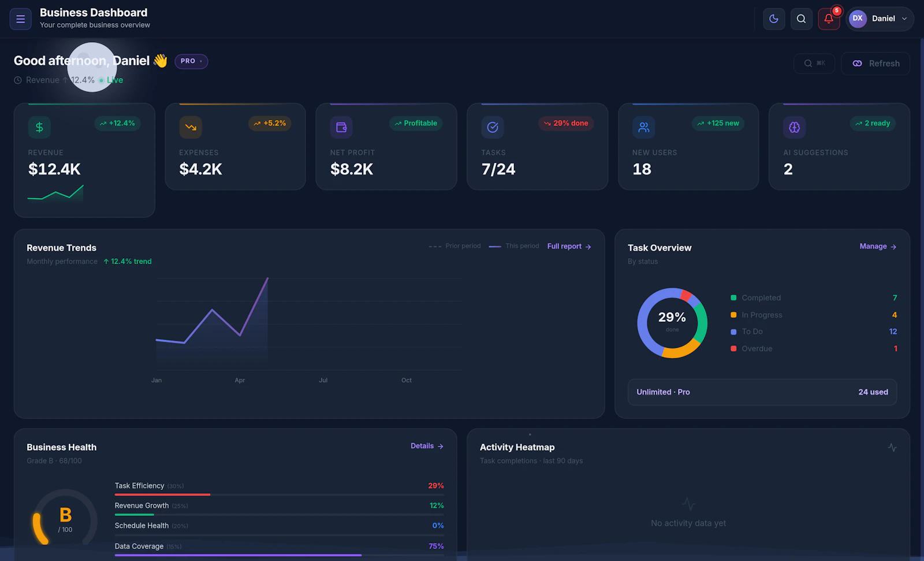Open the Business Health Details link

pyautogui.click(x=427, y=446)
